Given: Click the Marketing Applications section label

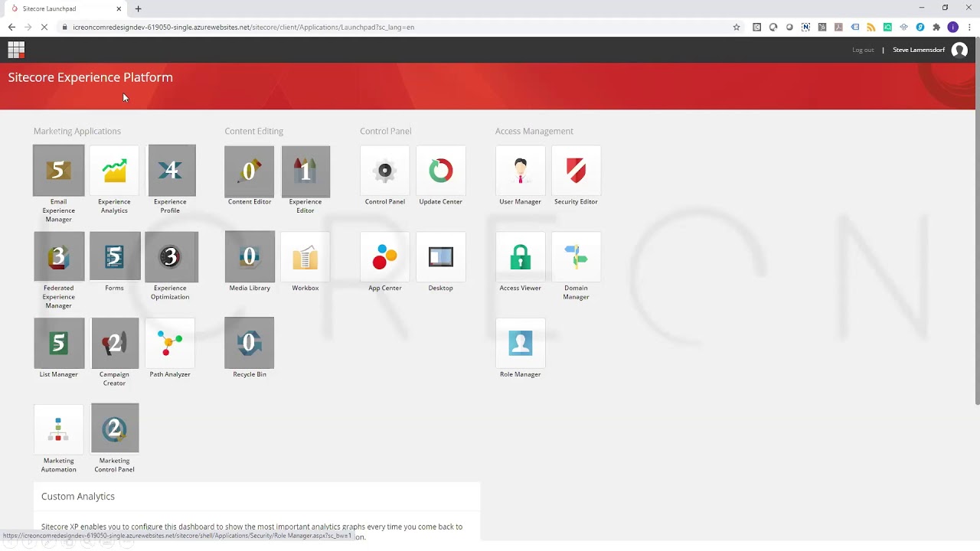Looking at the screenshot, I should (77, 131).
